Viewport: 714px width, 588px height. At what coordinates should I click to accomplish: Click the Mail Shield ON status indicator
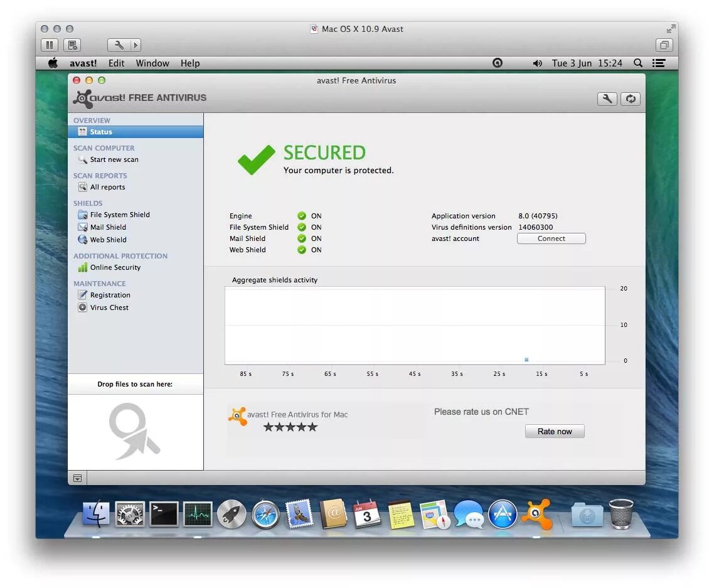[301, 238]
